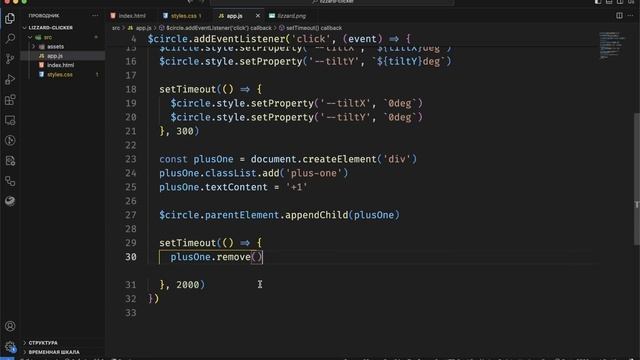640x360 pixels.
Task: Collapse the src folder
Action: (x=48, y=37)
